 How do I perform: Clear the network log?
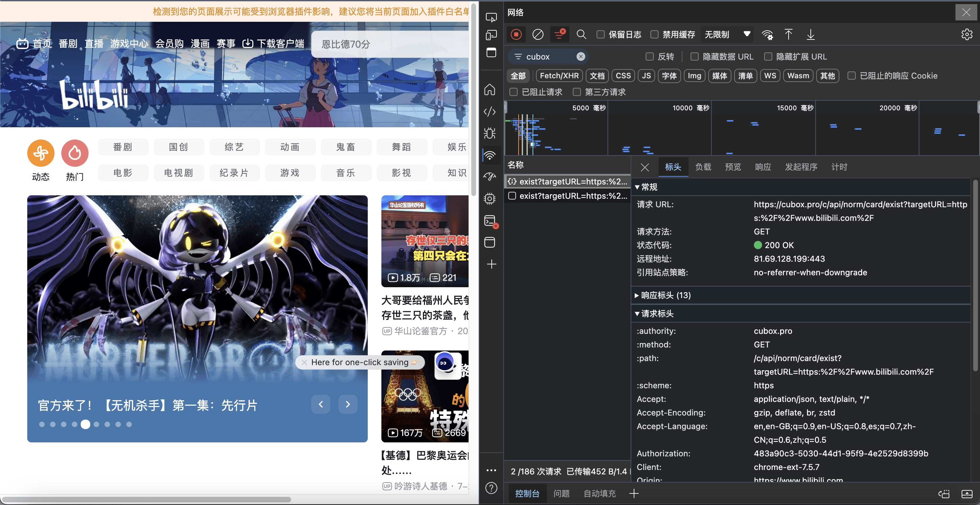click(x=538, y=35)
